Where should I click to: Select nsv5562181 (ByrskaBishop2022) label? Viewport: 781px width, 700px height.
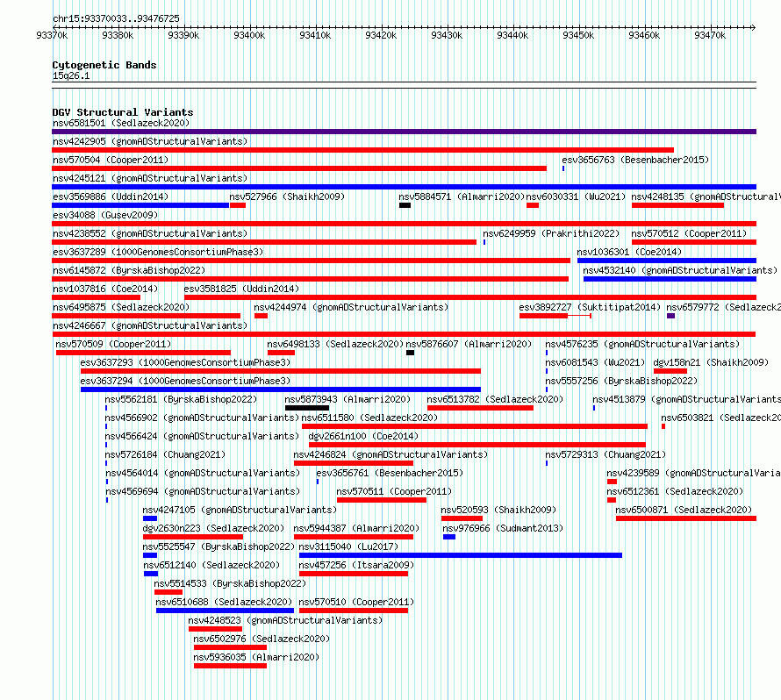tap(181, 399)
